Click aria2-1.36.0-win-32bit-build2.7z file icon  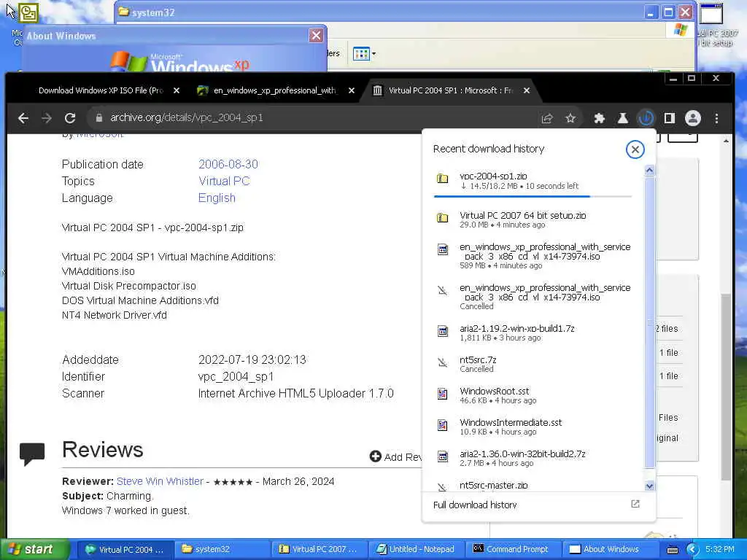click(443, 456)
